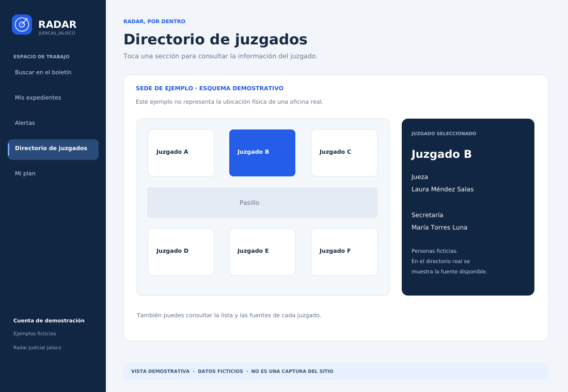Click 'ESPACIO DE TRABAJO' section label
Image resolution: width=568 pixels, height=392 pixels.
coord(41,57)
